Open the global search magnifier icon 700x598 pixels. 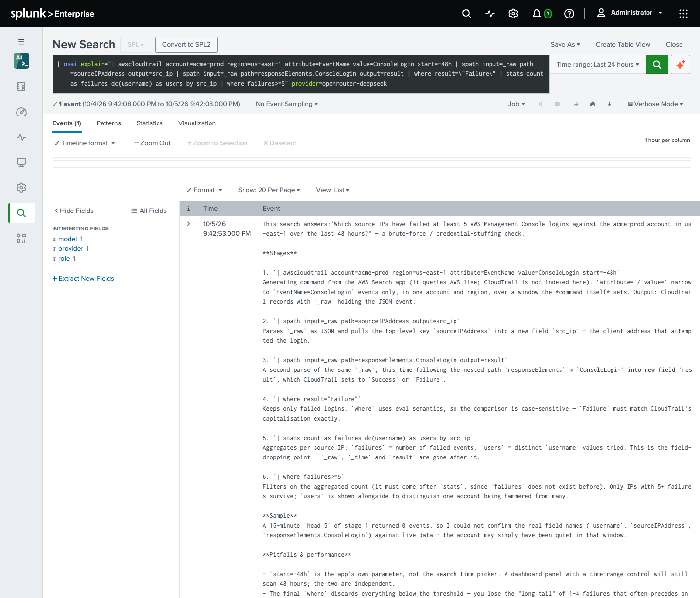[x=466, y=14]
